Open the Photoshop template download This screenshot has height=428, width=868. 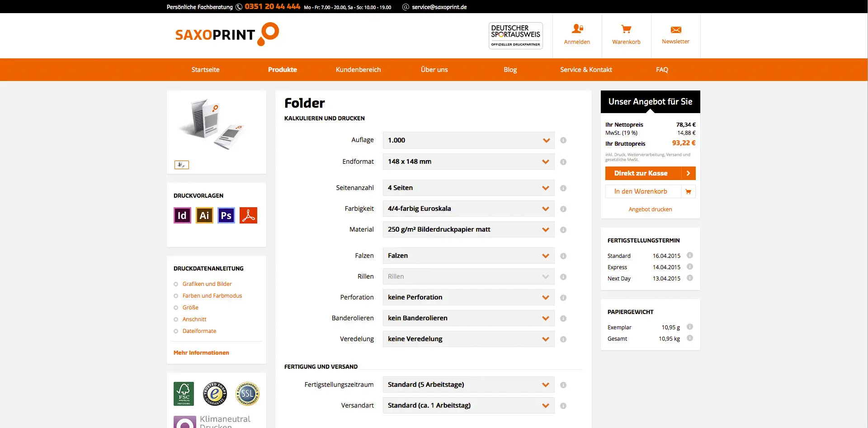click(x=226, y=215)
